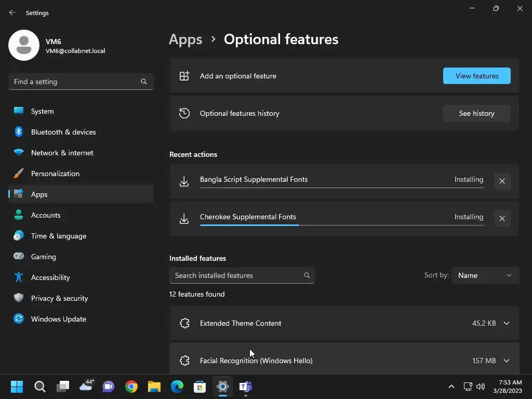Open Microsoft Teams from the taskbar
The width and height of the screenshot is (532, 399).
pos(245,387)
